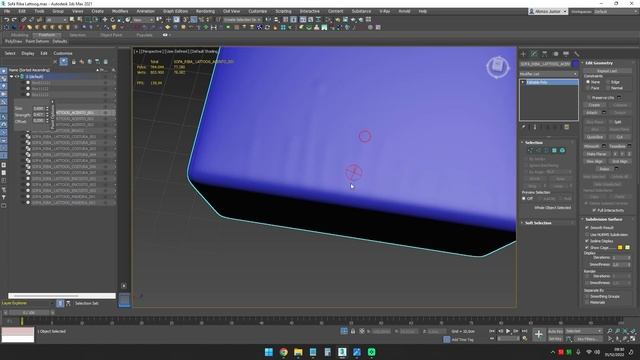
Task: Open the Utilities tab of command panel
Action: click(x=577, y=54)
